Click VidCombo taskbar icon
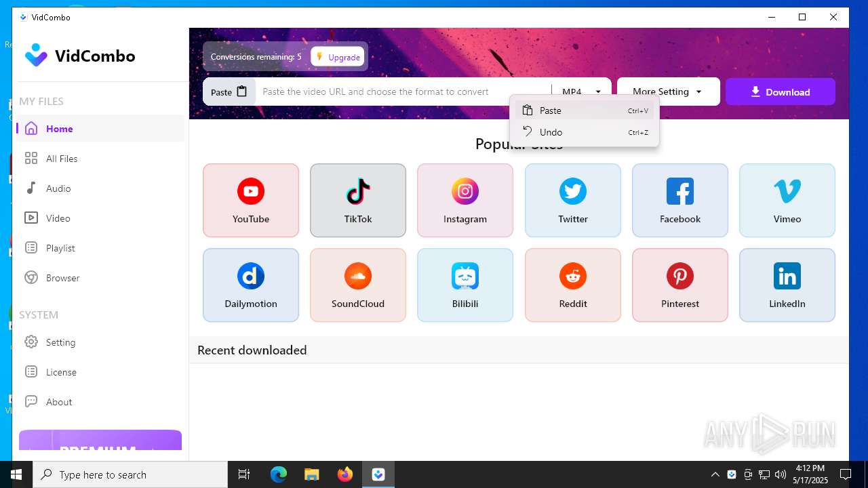Image resolution: width=868 pixels, height=488 pixels. click(x=378, y=474)
